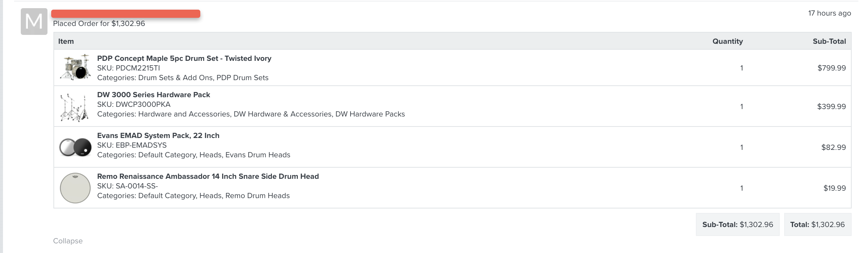Collapse the order details
This screenshot has width=868, height=253.
click(68, 241)
